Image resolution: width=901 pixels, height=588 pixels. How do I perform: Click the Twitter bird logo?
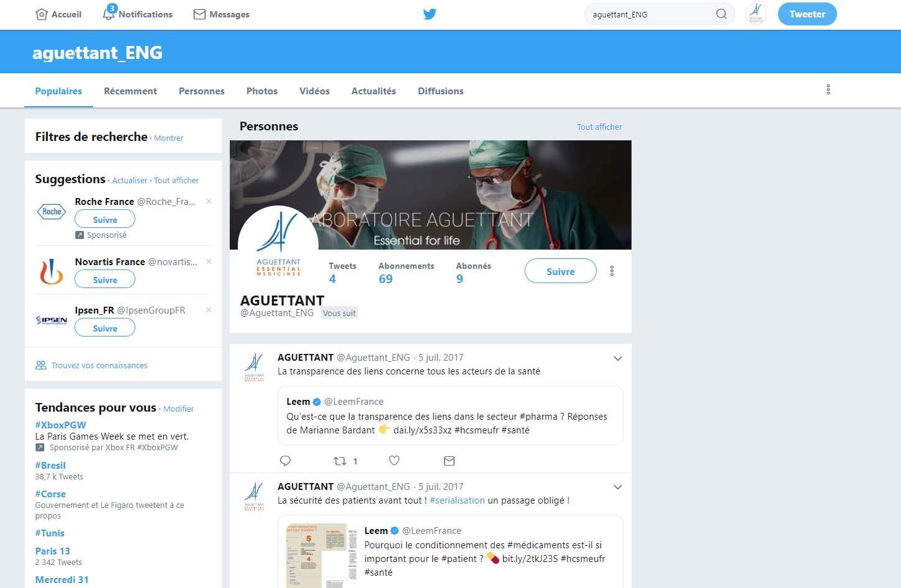pyautogui.click(x=430, y=14)
